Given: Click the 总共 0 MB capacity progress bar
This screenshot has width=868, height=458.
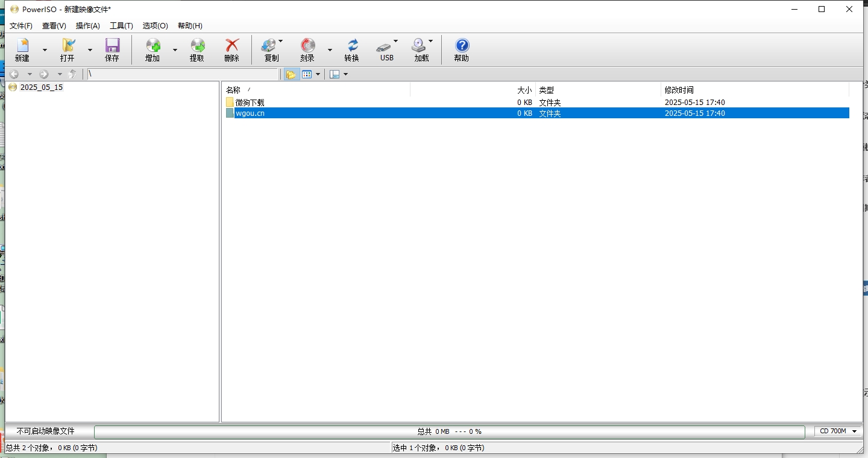Looking at the screenshot, I should [x=450, y=431].
